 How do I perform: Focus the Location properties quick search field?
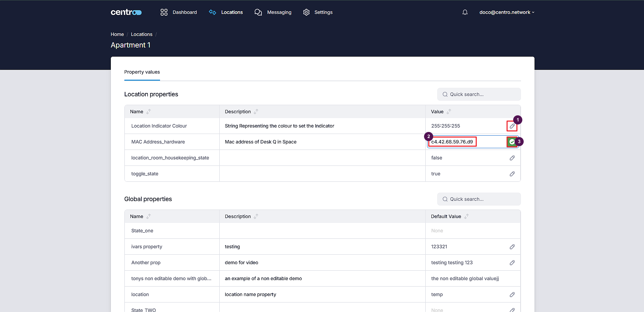click(x=479, y=94)
